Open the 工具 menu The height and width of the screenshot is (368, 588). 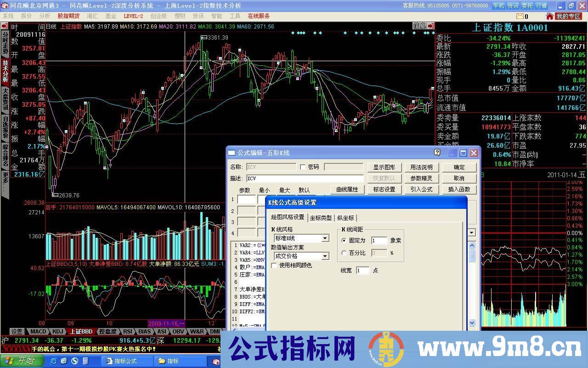click(235, 16)
